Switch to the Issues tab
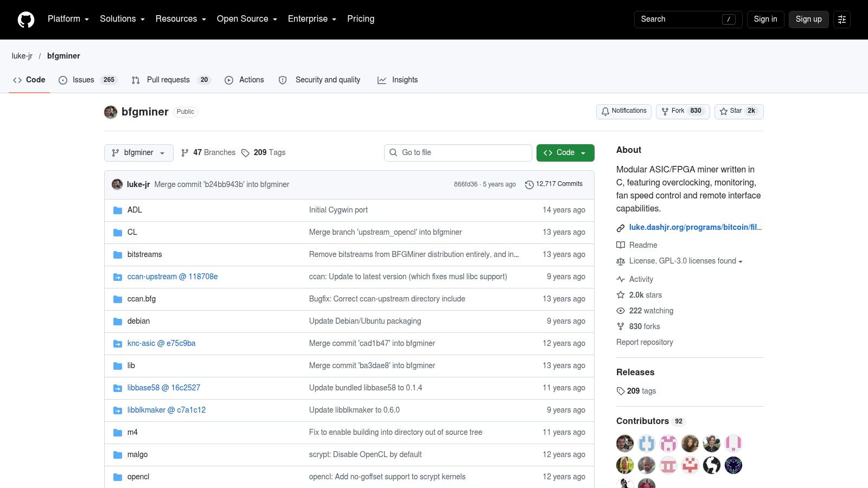This screenshot has width=868, height=488. tap(88, 80)
